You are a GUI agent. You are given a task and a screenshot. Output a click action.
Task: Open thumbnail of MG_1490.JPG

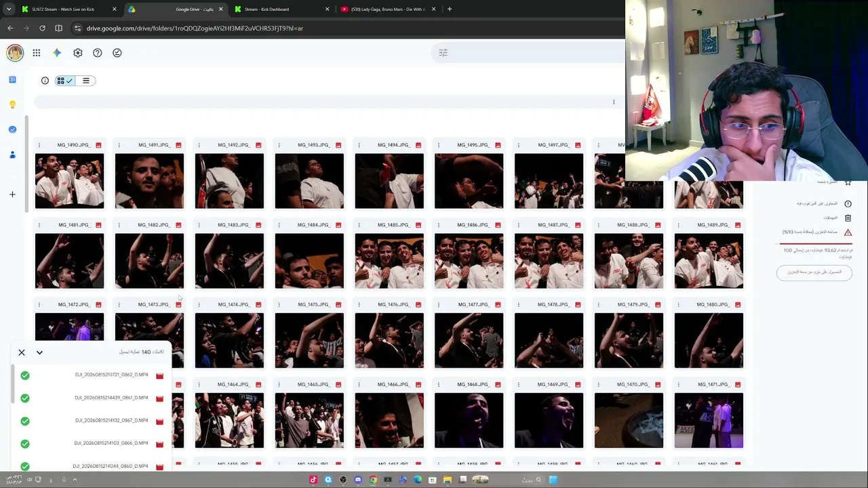pyautogui.click(x=69, y=181)
